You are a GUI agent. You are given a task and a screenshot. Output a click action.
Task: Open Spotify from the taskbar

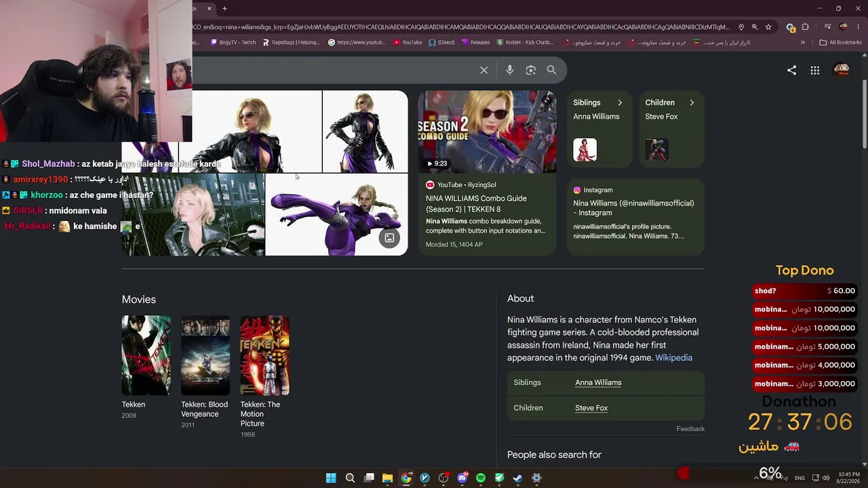click(x=481, y=478)
